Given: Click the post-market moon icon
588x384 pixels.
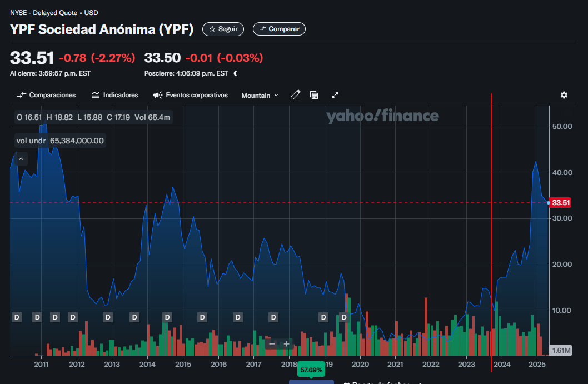Looking at the screenshot, I should [236, 73].
